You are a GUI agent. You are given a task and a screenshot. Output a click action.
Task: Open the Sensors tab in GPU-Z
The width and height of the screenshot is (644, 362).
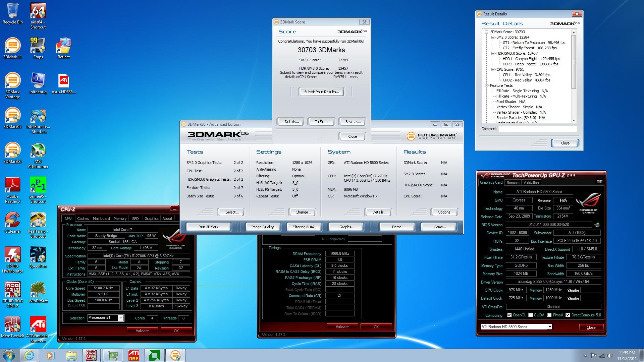point(513,183)
